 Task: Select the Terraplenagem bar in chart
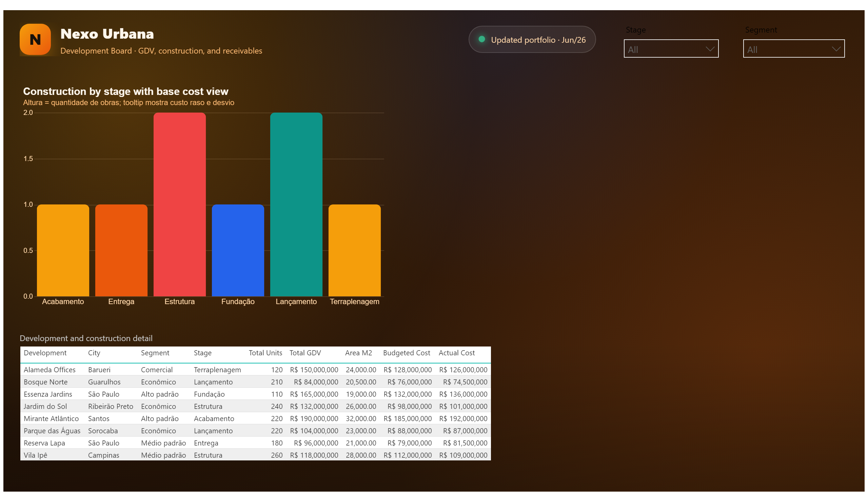355,250
